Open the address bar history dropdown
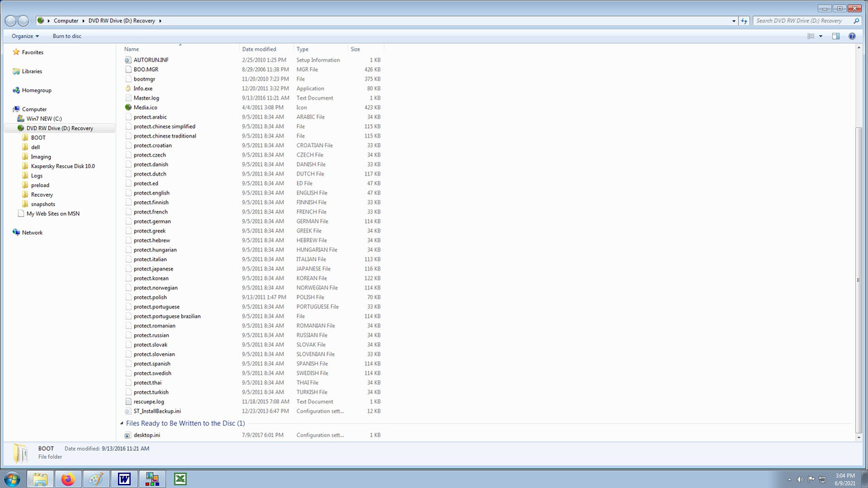Image resolution: width=868 pixels, height=488 pixels. coord(733,20)
